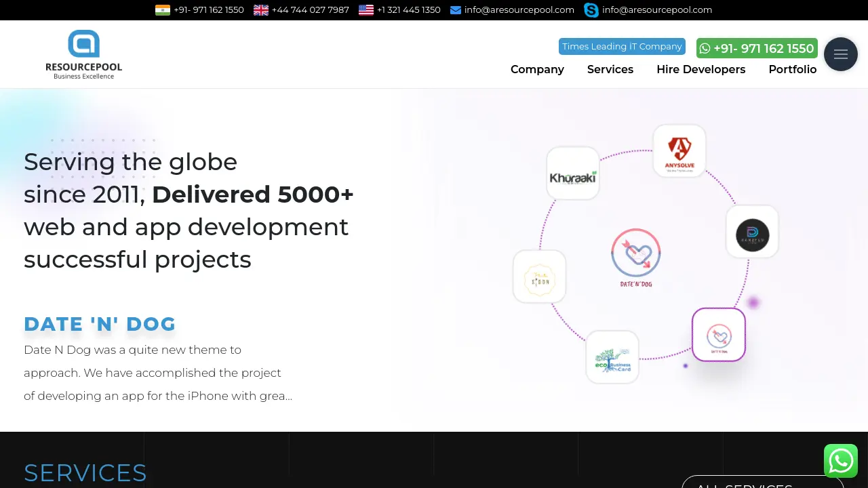Click the UK flag icon in top bar
Viewport: 868px width, 488px height.
pos(261,10)
